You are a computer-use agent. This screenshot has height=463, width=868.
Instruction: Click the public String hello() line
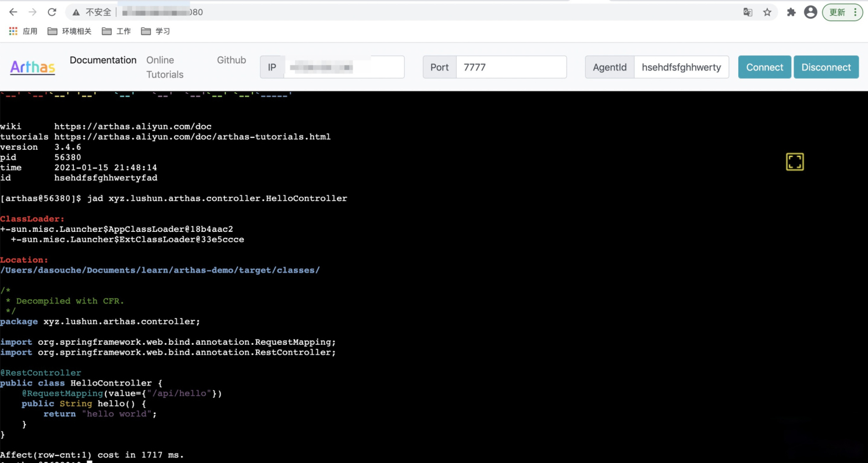pos(84,404)
